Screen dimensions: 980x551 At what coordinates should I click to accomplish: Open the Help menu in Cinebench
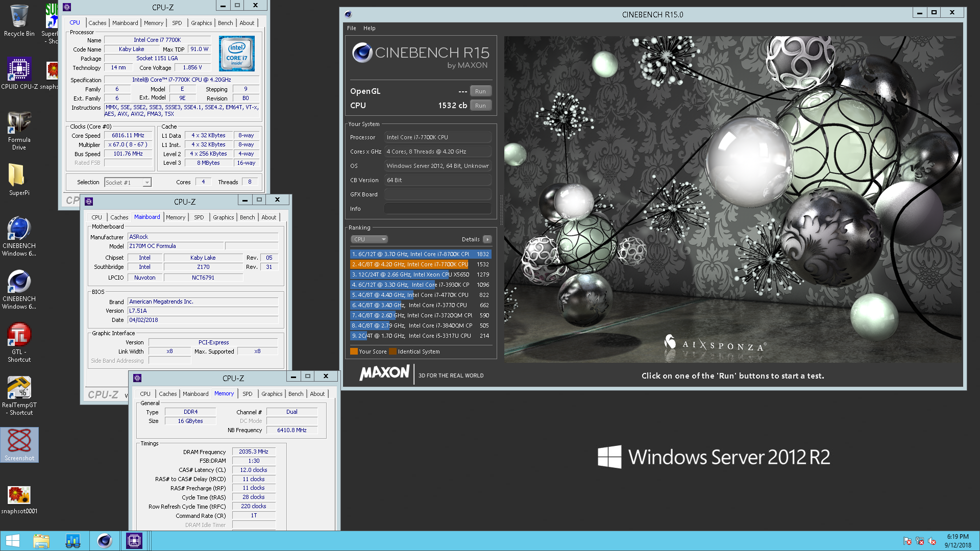pyautogui.click(x=369, y=29)
